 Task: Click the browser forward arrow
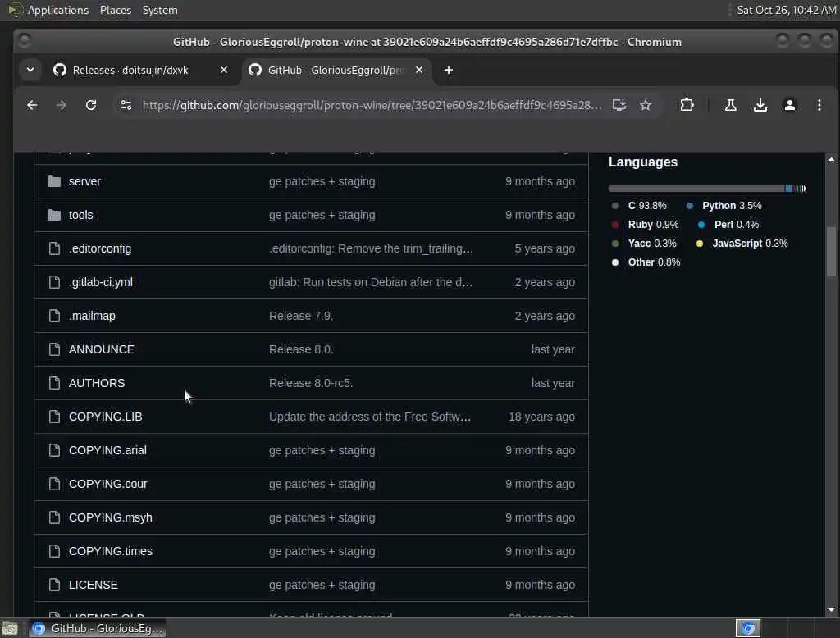pos(61,105)
